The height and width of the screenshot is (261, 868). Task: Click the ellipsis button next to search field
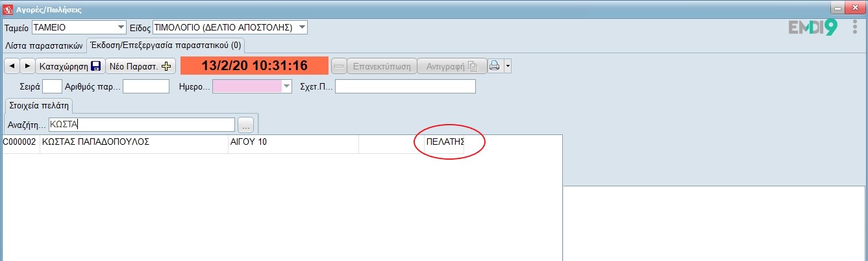click(x=245, y=125)
